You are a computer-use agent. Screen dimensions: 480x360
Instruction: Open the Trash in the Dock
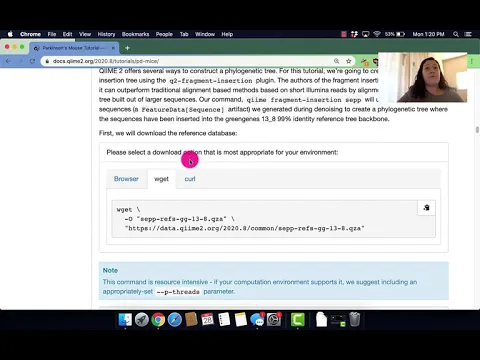355,320
